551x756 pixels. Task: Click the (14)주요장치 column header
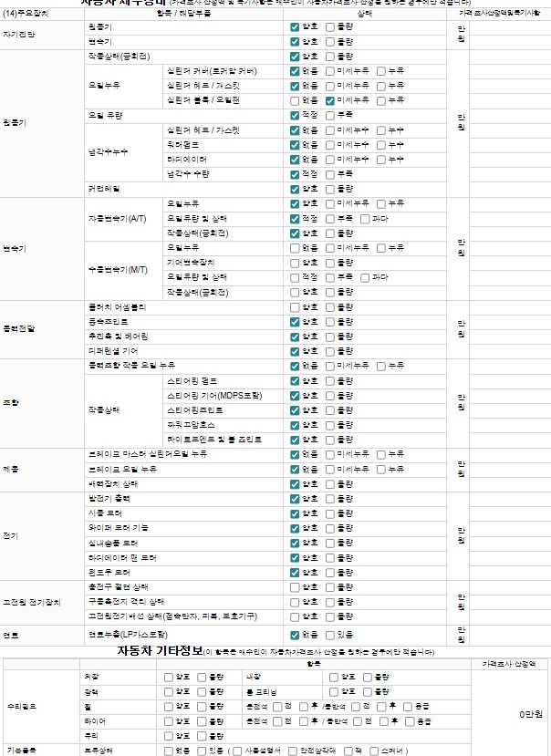pyautogui.click(x=26, y=14)
